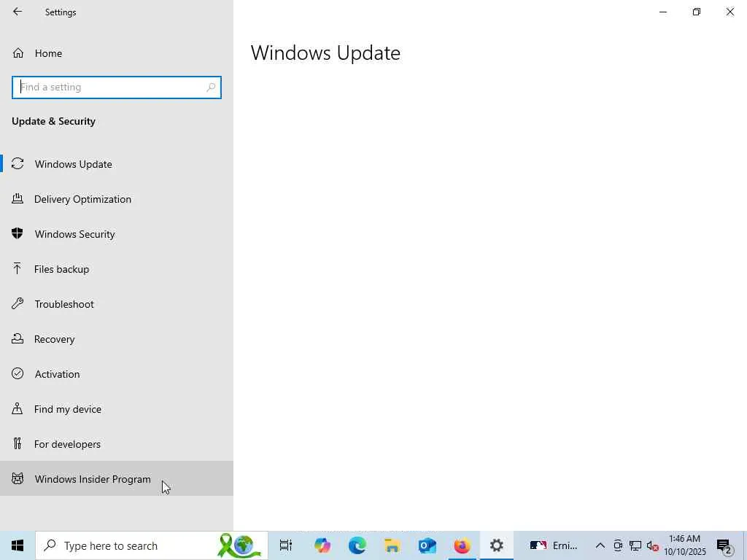
Task: Open Outlook from the taskbar
Action: tap(427, 545)
